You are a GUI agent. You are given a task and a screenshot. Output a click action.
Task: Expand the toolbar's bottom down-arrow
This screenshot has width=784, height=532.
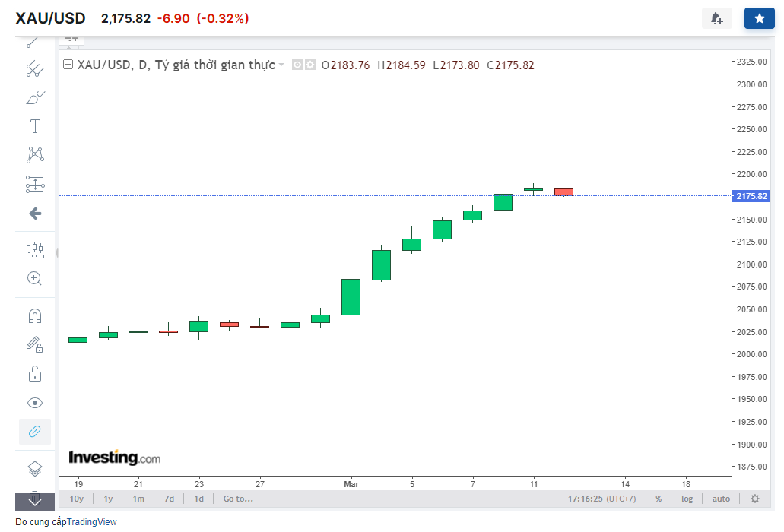[x=35, y=499]
